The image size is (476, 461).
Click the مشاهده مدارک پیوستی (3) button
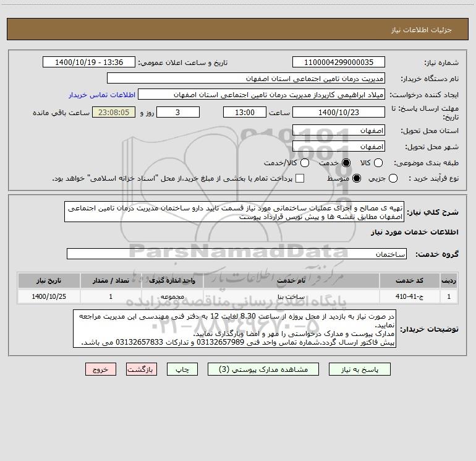coord(263,369)
